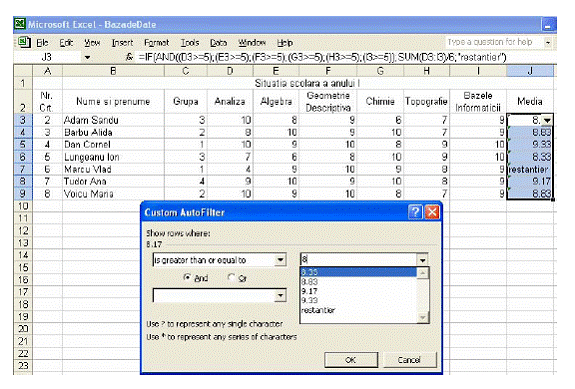Click the cell containing Marcu Vlad

pyautogui.click(x=113, y=169)
